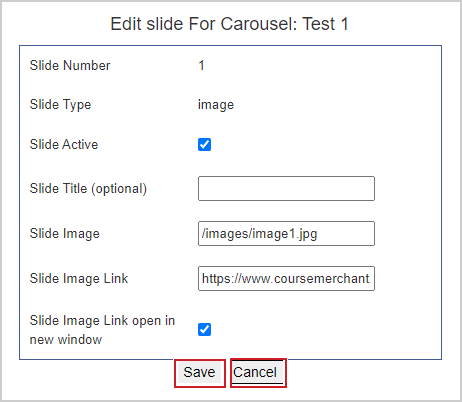462x403 pixels.
Task: Cancel editing the slide
Action: click(x=257, y=373)
